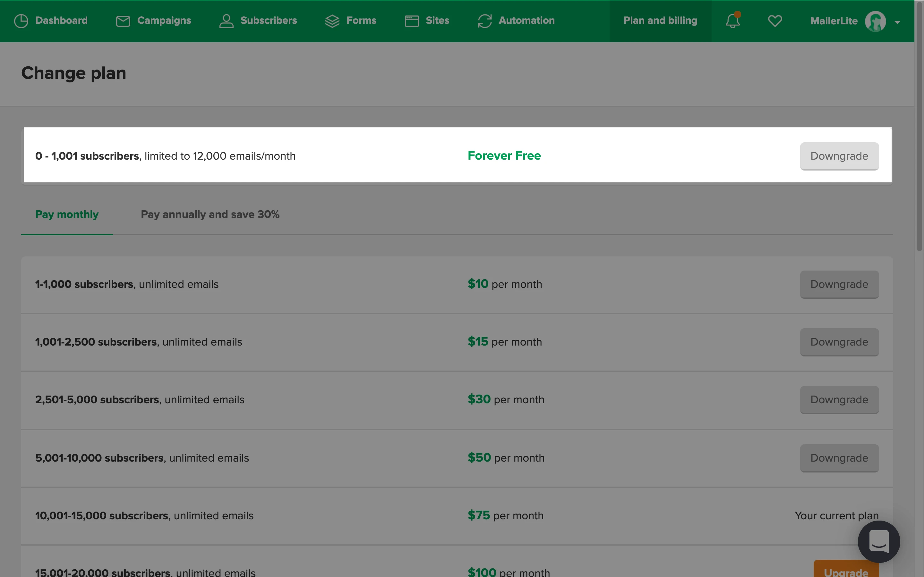Open notifications via the bell icon
924x577 pixels.
coord(732,21)
